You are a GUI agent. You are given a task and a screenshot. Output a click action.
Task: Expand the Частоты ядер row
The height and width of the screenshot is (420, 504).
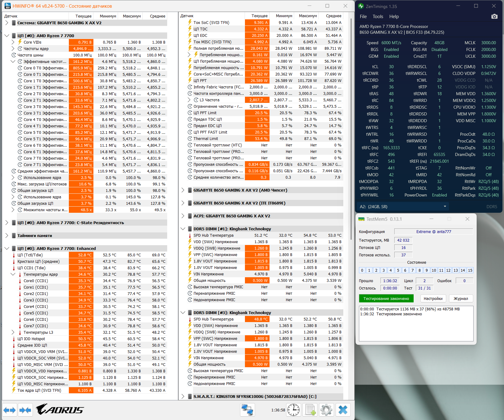[x=13, y=49]
